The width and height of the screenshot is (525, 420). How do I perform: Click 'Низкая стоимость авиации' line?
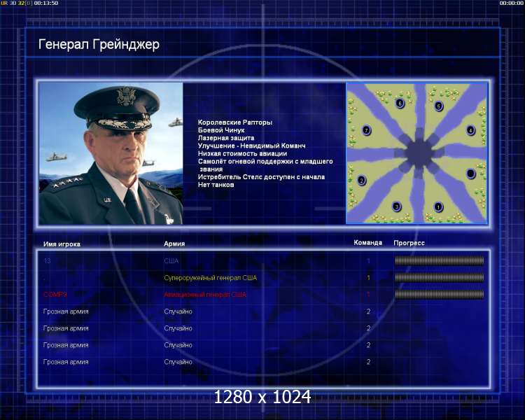pos(242,153)
